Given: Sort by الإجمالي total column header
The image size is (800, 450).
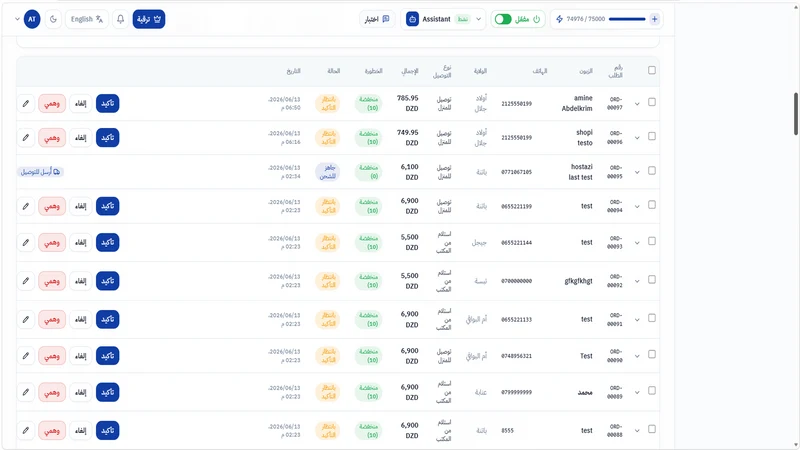Looking at the screenshot, I should (x=410, y=71).
